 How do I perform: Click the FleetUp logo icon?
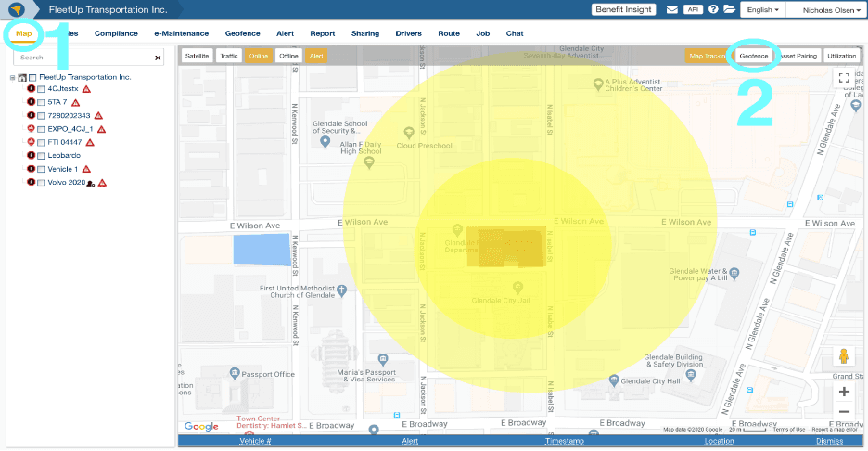(16, 9)
